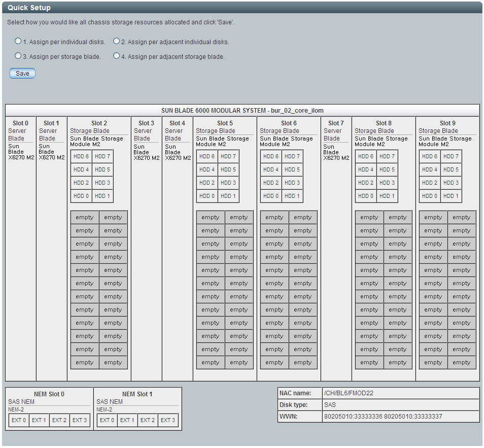Select HDD 6 in Slot 6 storage blade
This screenshot has width=484, height=448.
coord(271,157)
